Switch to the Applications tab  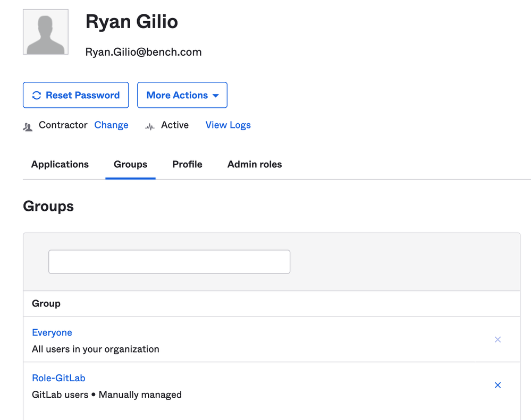(60, 165)
